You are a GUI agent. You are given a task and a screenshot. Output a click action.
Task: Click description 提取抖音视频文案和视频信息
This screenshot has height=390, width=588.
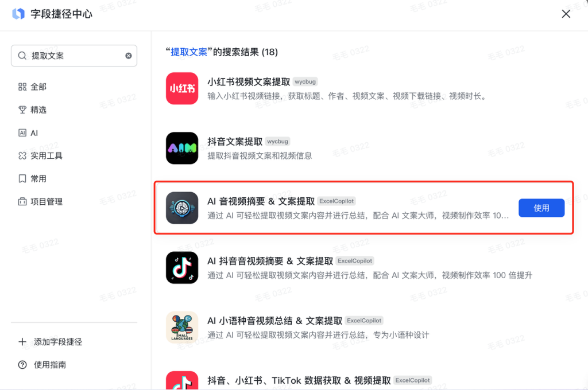[260, 156]
